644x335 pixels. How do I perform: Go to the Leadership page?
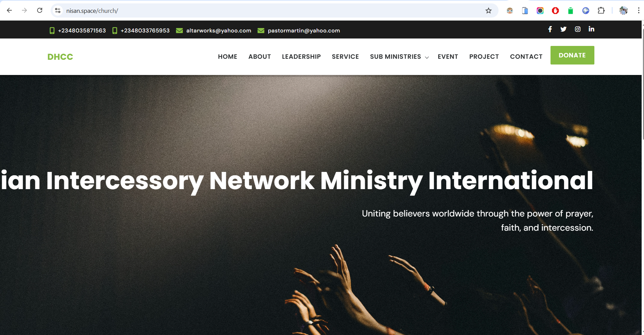pos(301,57)
